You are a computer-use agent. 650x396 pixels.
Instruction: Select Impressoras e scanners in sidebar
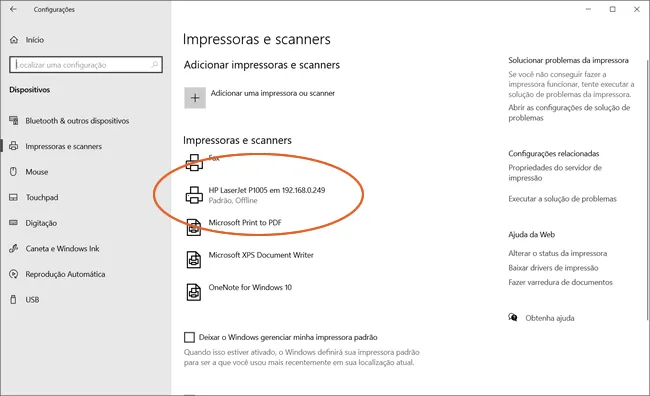[63, 146]
